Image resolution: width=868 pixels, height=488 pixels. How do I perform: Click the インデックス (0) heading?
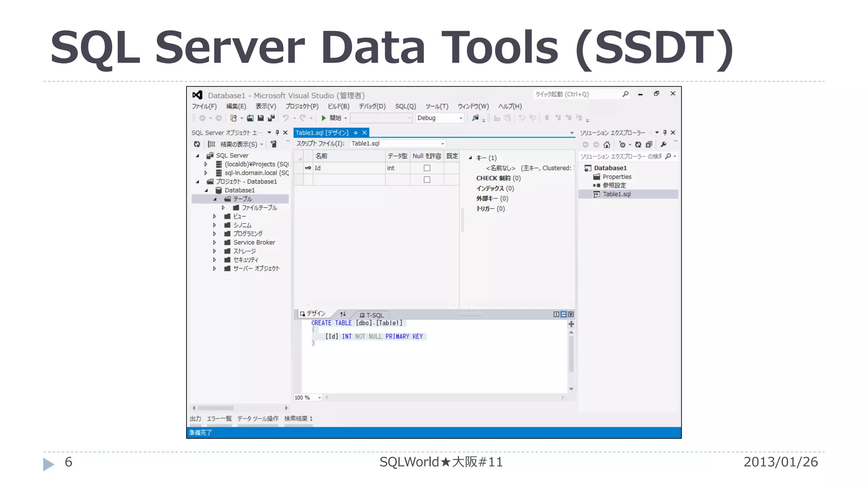495,189
